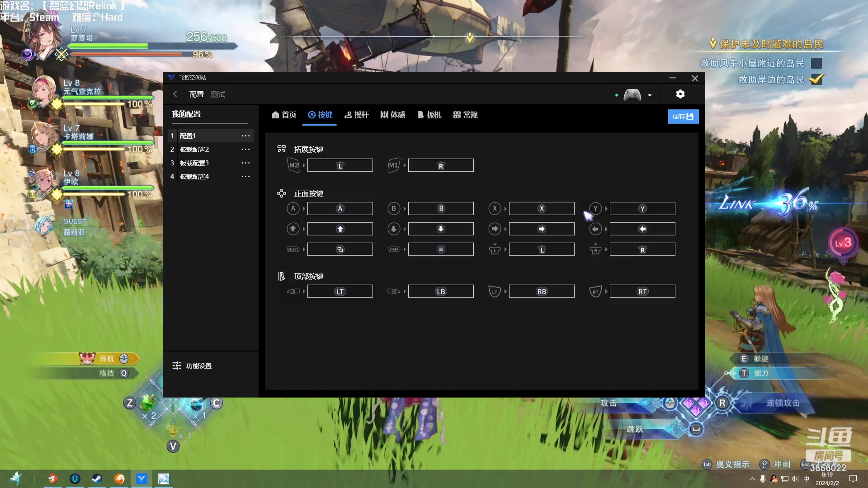Click the D-pad up source icon
Screen dimensions: 868x488
[293, 229]
